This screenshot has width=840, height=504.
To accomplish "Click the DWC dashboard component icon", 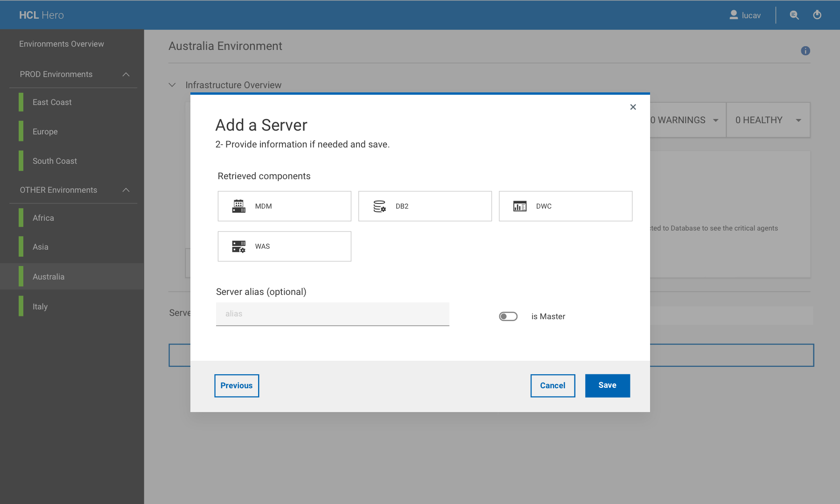I will (x=520, y=206).
